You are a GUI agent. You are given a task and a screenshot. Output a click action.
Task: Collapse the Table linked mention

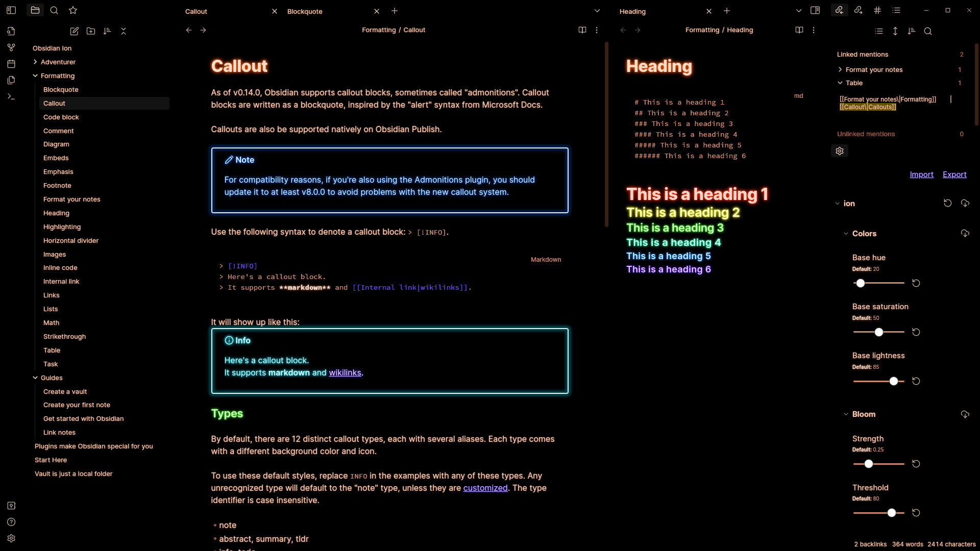pyautogui.click(x=840, y=83)
